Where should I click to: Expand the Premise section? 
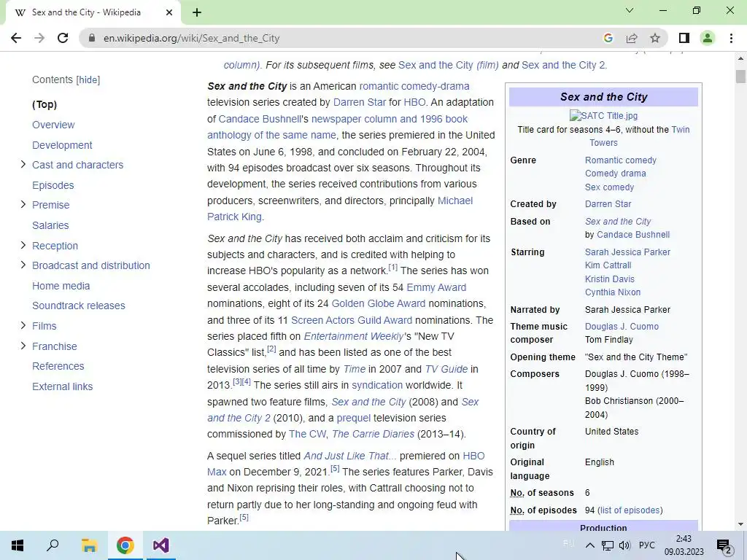[23, 204]
